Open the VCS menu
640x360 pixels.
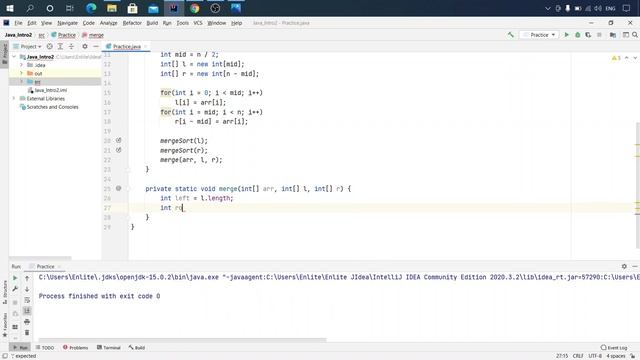click(198, 23)
